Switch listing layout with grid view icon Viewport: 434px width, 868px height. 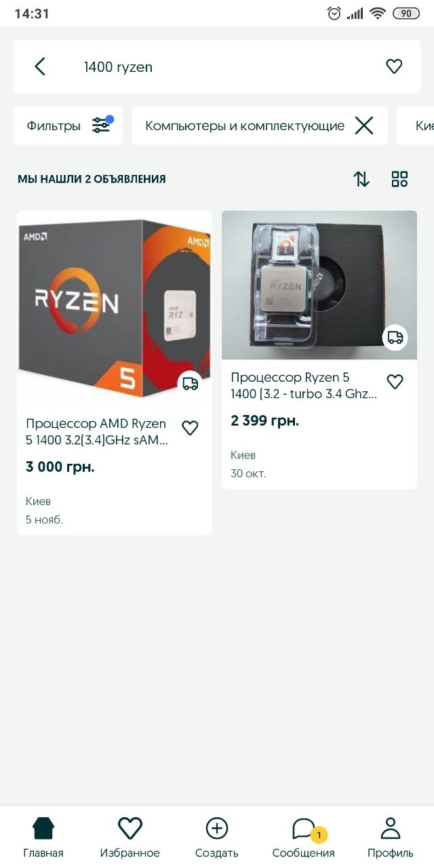point(399,179)
